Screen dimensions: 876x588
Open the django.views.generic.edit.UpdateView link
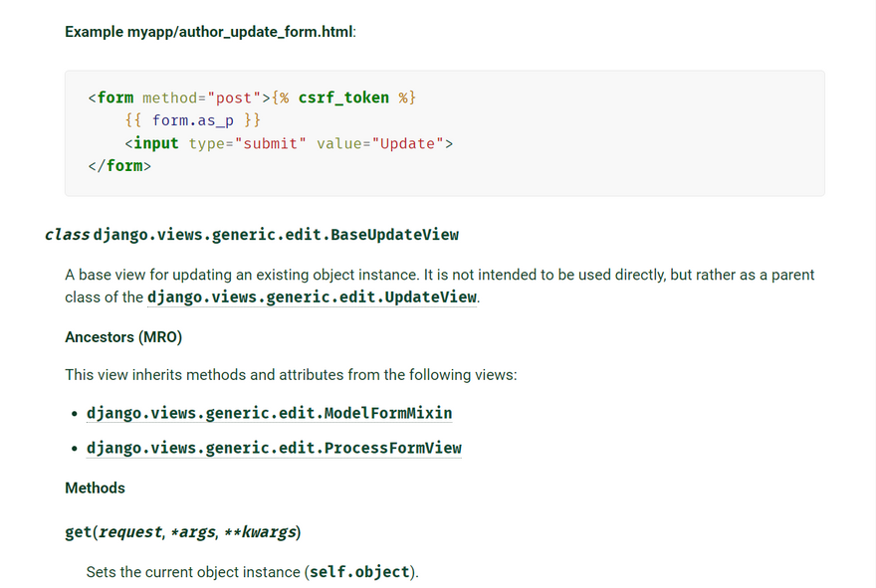pos(312,297)
